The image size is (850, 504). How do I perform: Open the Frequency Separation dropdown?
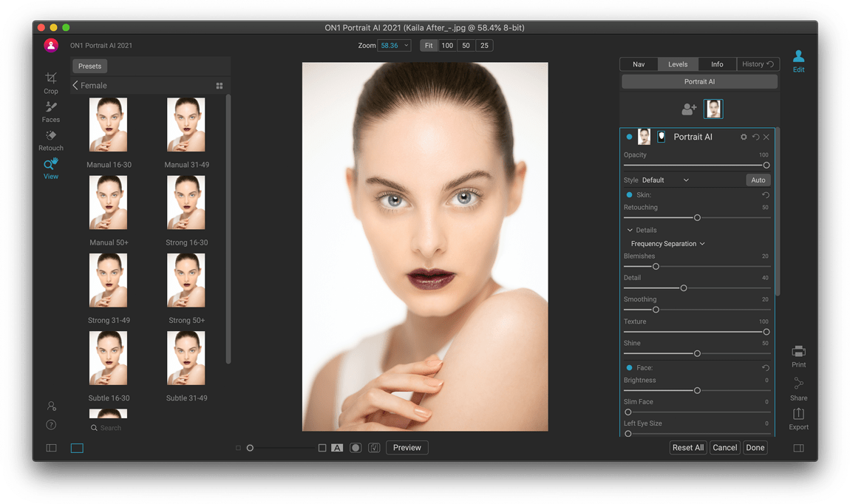point(668,244)
